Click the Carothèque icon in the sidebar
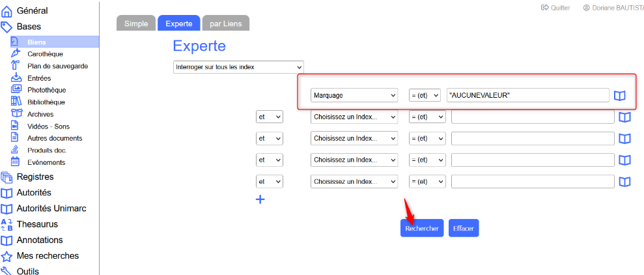The width and height of the screenshot is (644, 275). tap(16, 53)
